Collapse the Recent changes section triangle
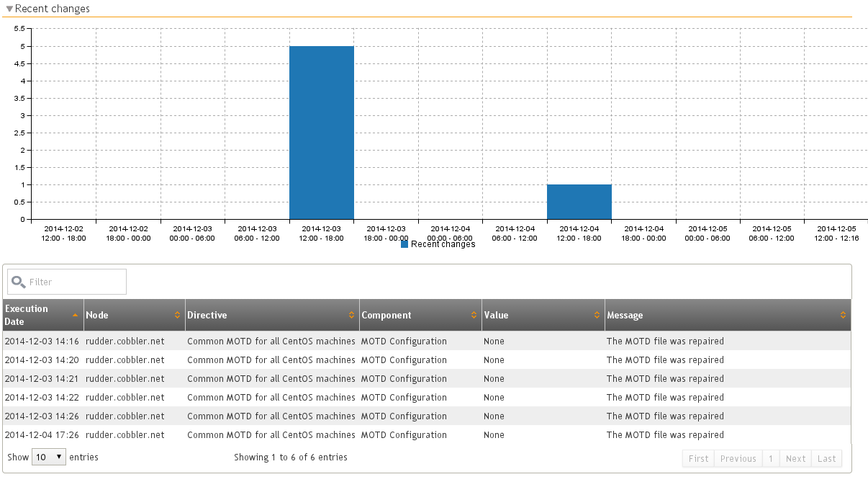This screenshot has height=482, width=868. tap(9, 9)
